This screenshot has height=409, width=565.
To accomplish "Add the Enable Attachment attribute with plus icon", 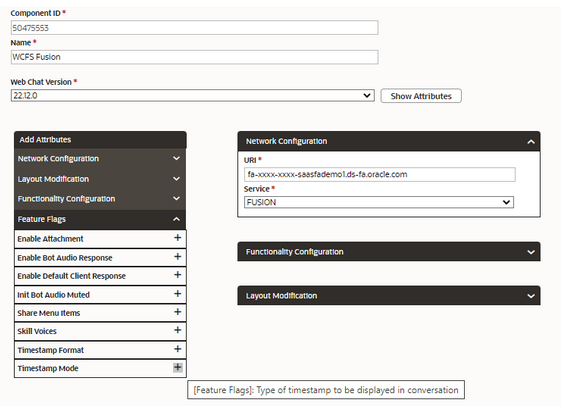I will tap(177, 238).
